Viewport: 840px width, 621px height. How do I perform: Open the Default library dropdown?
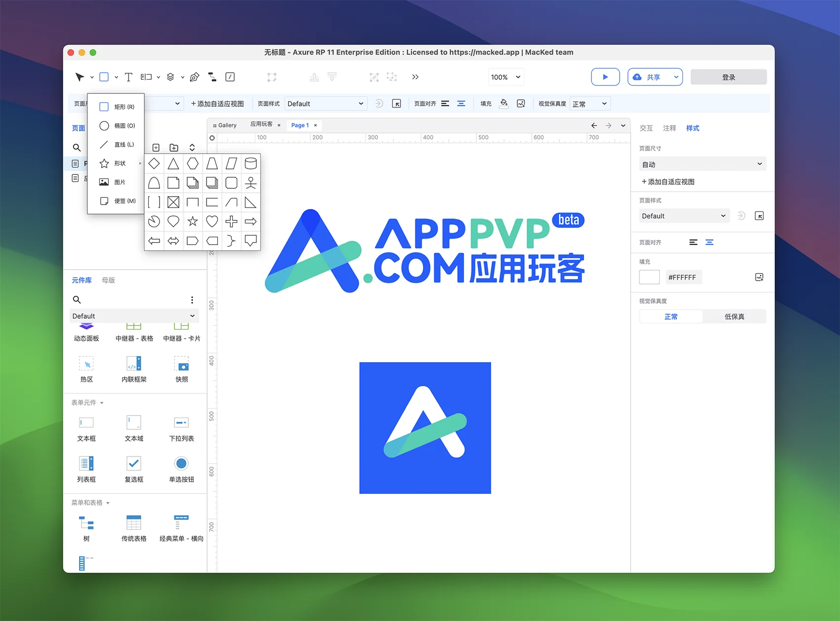coord(134,316)
